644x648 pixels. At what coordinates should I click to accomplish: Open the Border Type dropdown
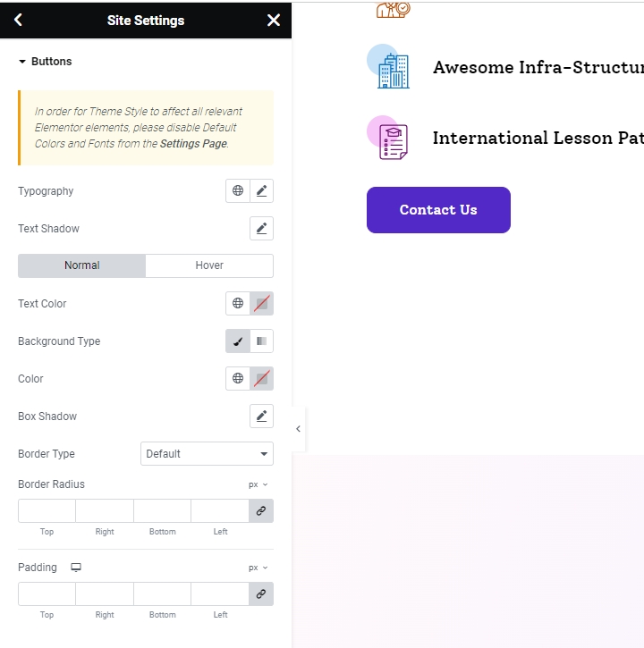tap(207, 453)
